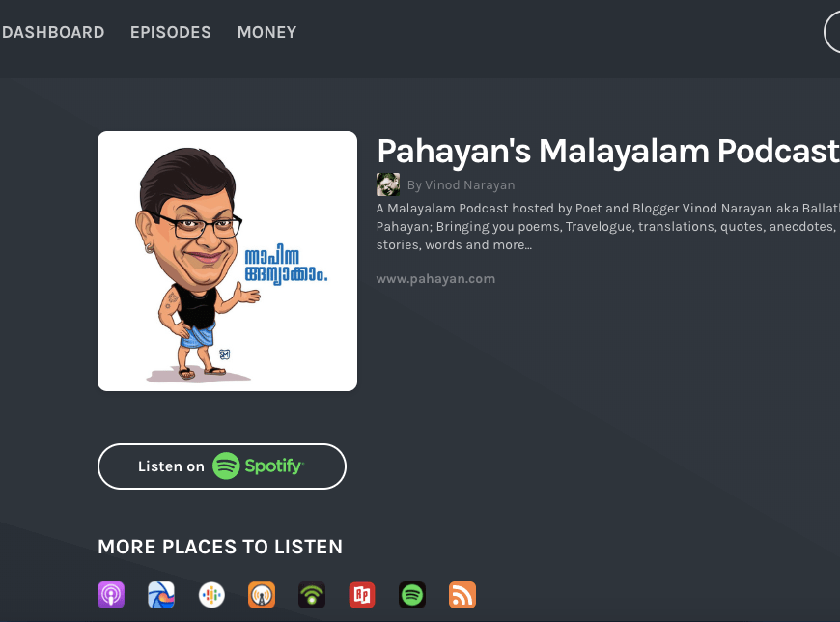This screenshot has height=622, width=840.
Task: Click the More Places to Listen heading
Action: pyautogui.click(x=220, y=548)
